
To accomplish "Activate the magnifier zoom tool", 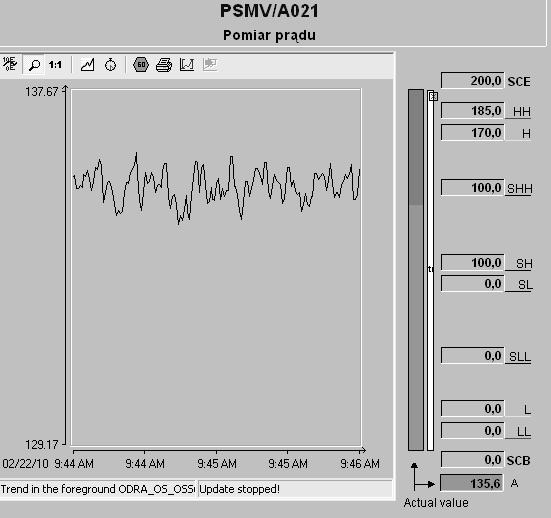I will [x=34, y=65].
